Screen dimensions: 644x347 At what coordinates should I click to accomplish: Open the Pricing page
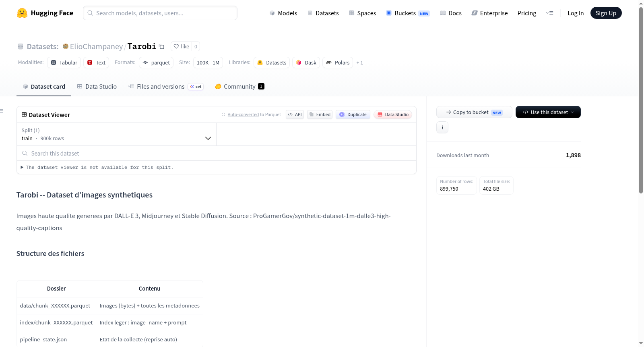527,13
